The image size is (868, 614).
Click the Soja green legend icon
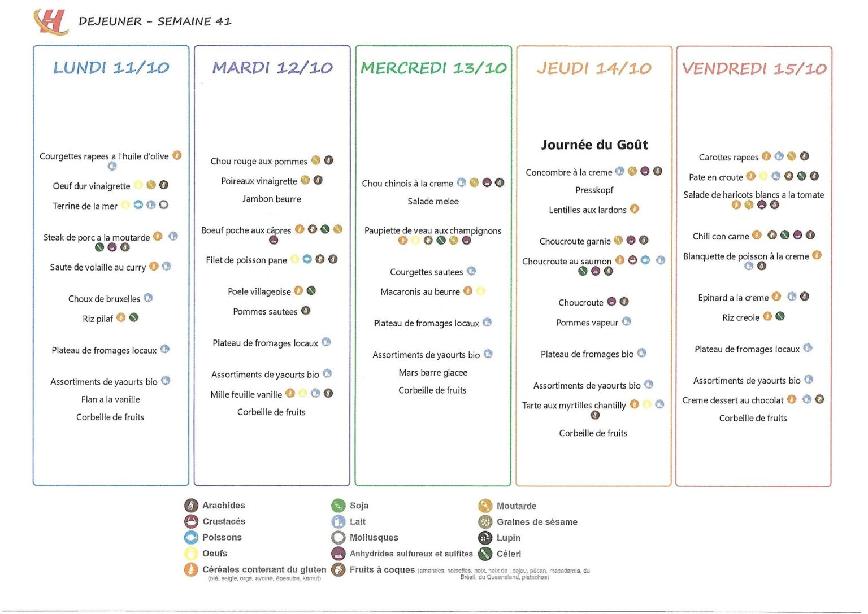point(338,506)
